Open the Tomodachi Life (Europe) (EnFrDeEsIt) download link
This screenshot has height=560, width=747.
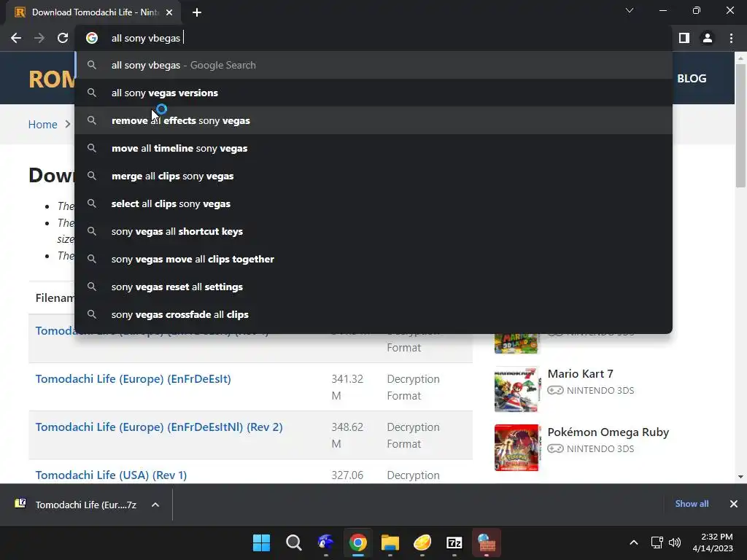[x=133, y=379]
